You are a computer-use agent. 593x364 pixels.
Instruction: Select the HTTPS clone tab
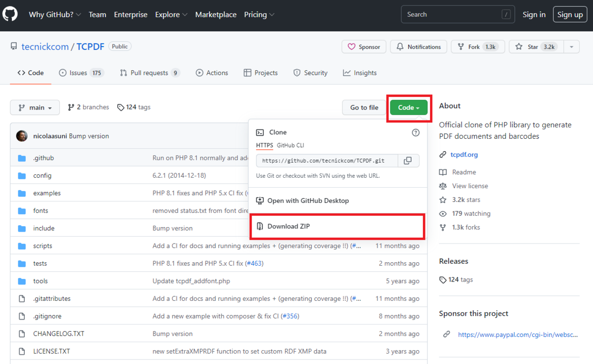(264, 145)
